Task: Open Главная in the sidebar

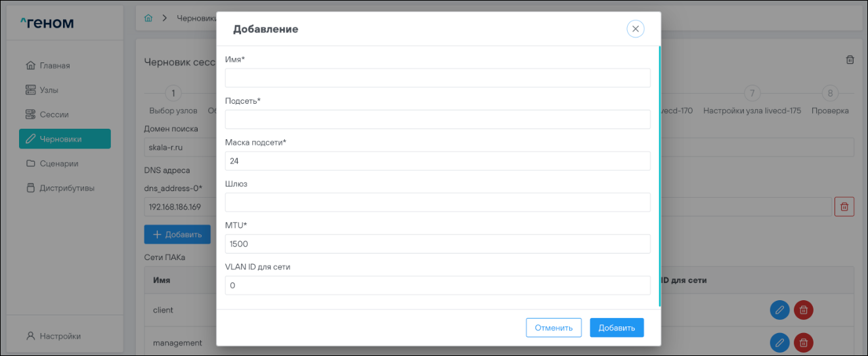Action: click(54, 66)
